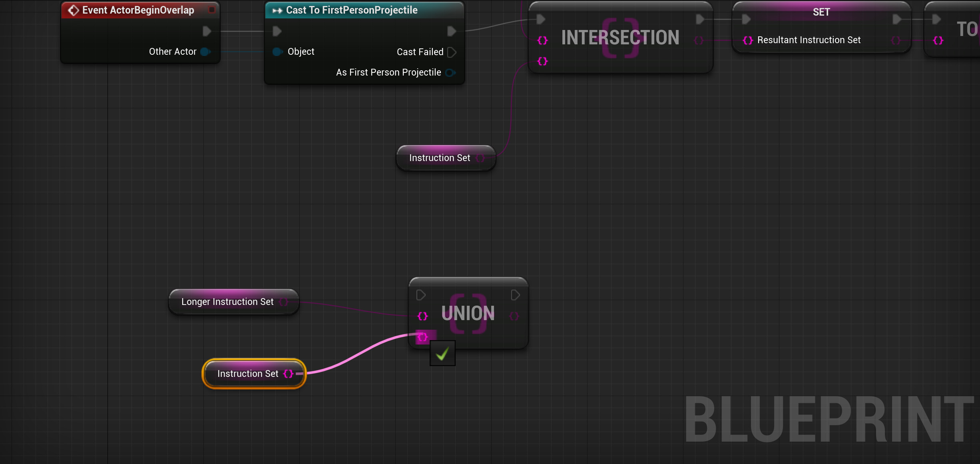Click the SET node header
The height and width of the screenshot is (464, 980).
821,12
